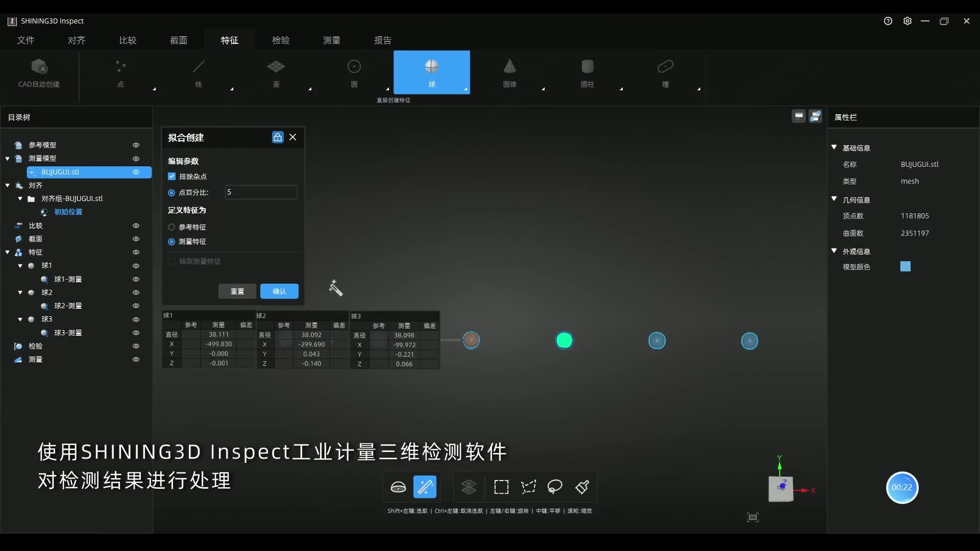This screenshot has height=551, width=980.
Task: Click the 圆柱 cylinder feature icon
Action: tap(587, 72)
